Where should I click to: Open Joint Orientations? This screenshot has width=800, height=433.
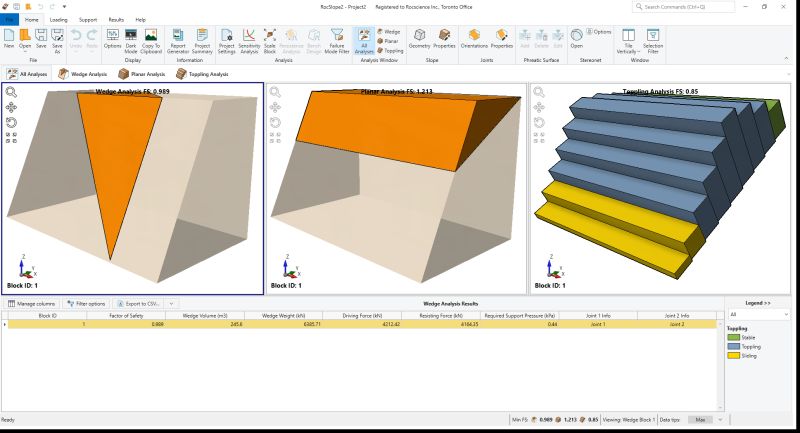pos(474,39)
